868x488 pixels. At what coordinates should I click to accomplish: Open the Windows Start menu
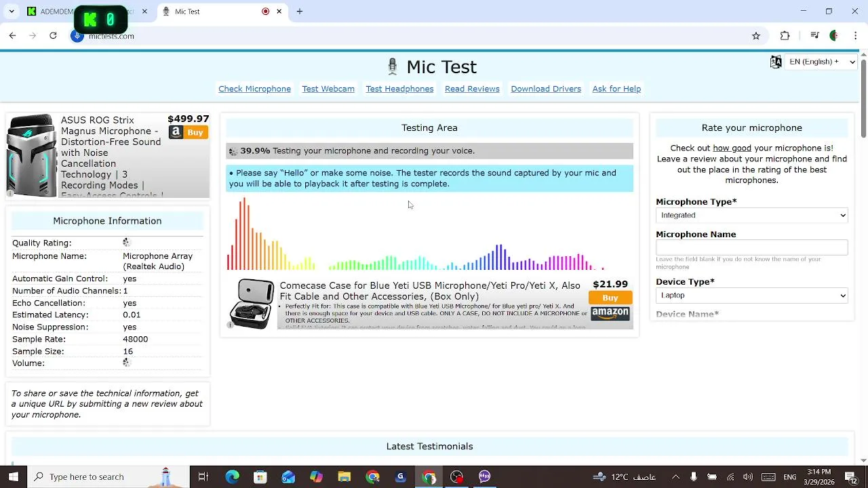tap(13, 476)
